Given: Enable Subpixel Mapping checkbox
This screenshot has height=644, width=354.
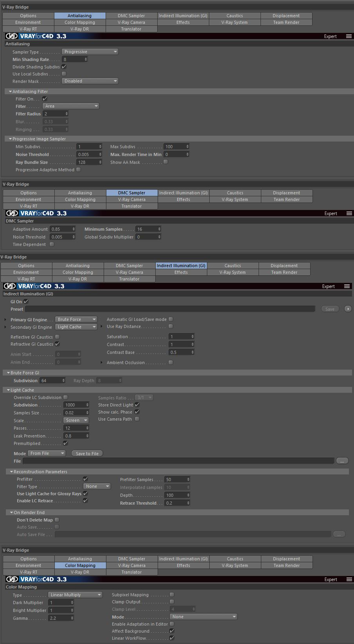Looking at the screenshot, I should coord(172,595).
